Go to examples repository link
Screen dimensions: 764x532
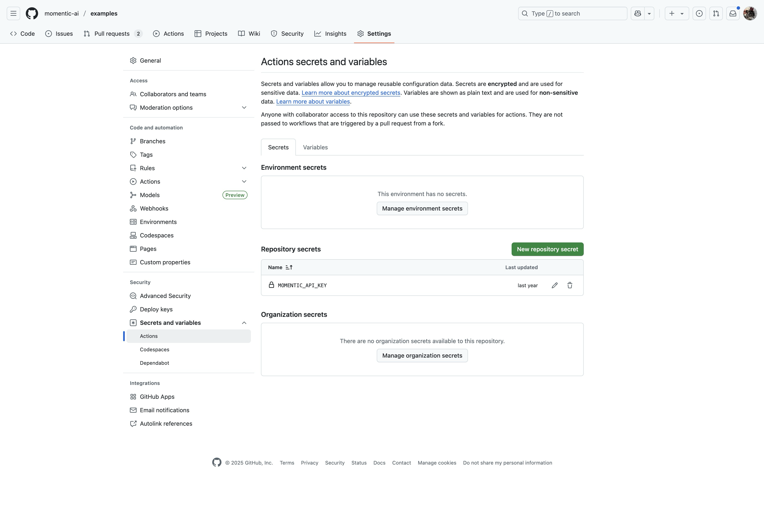click(104, 14)
